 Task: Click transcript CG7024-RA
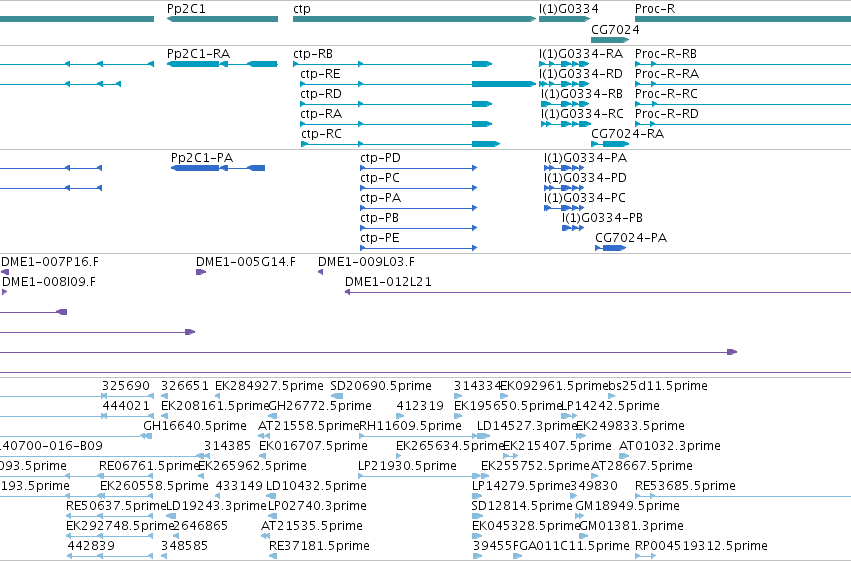click(x=627, y=134)
